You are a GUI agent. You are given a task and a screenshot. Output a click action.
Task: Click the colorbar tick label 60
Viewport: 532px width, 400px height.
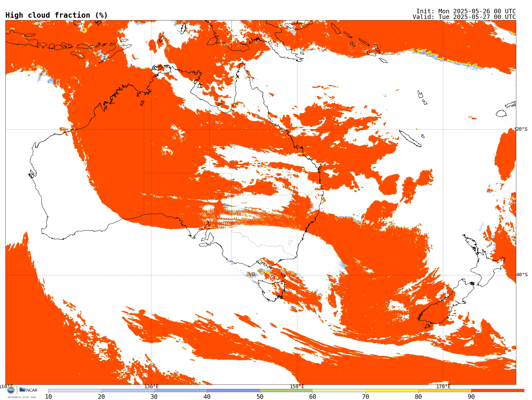(313, 397)
